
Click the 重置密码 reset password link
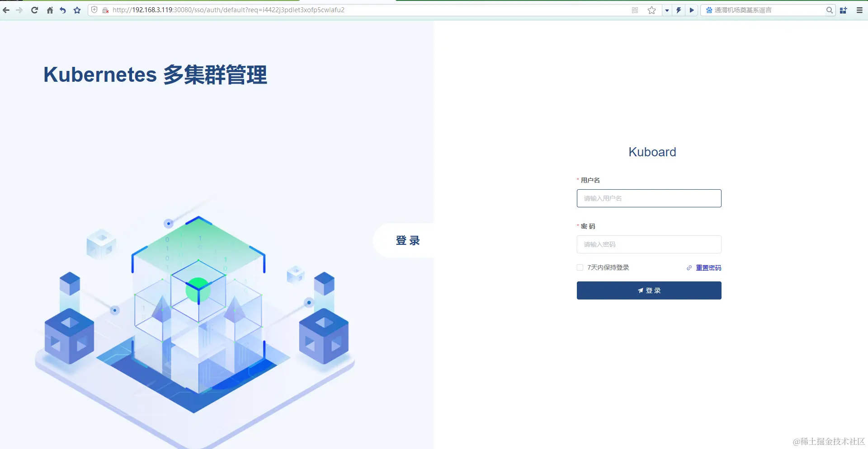[x=708, y=268]
